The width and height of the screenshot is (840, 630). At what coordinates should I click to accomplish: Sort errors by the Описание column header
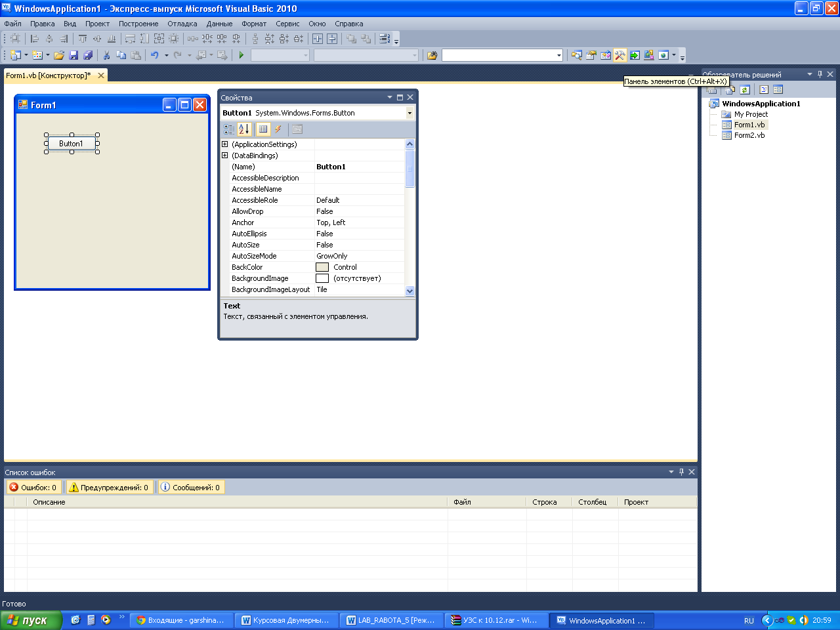click(x=237, y=502)
